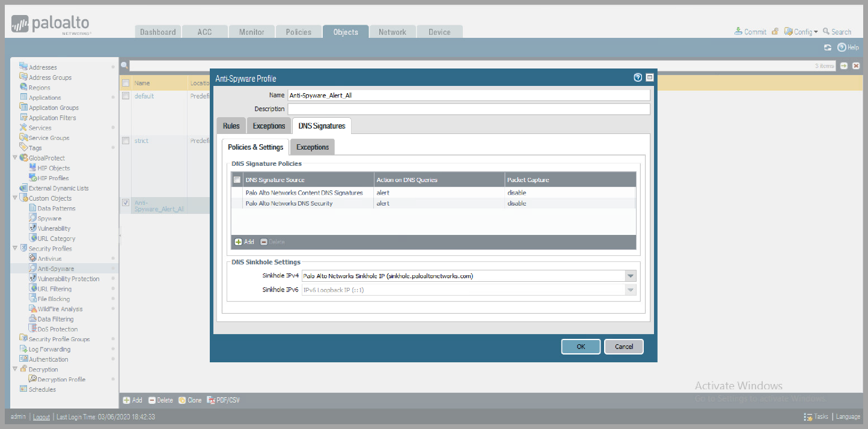This screenshot has width=868, height=429.
Task: Open the Policies tab
Action: point(299,32)
